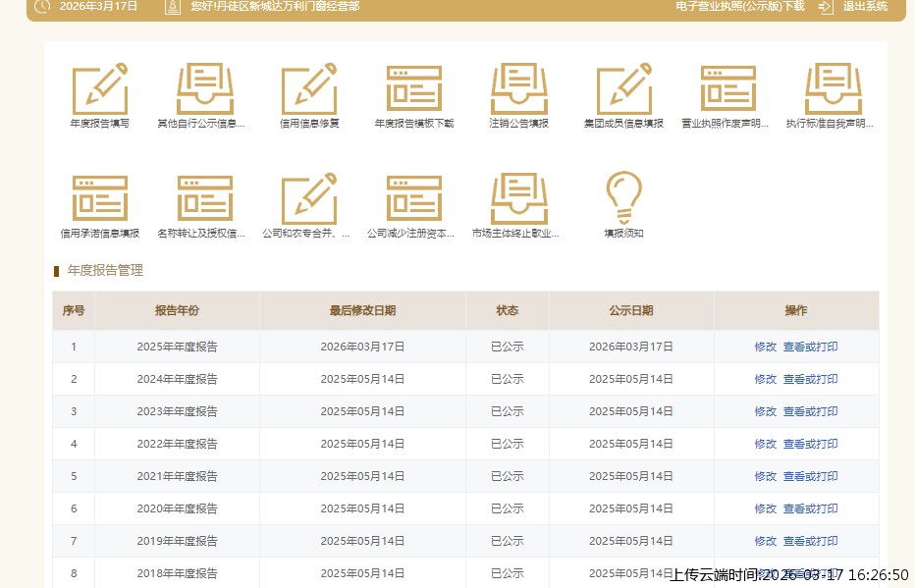This screenshot has height=588, width=915.
Task: Open the 注销公告填报 icon
Action: [x=518, y=90]
